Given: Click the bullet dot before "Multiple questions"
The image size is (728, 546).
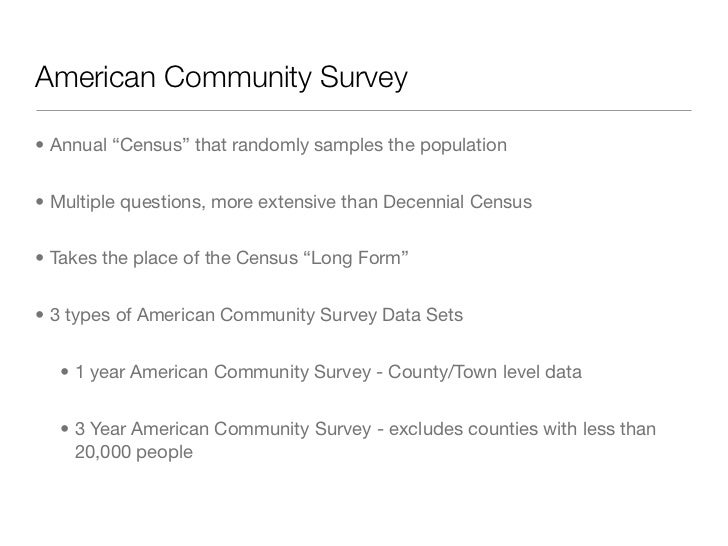Looking at the screenshot, I should click(40, 202).
